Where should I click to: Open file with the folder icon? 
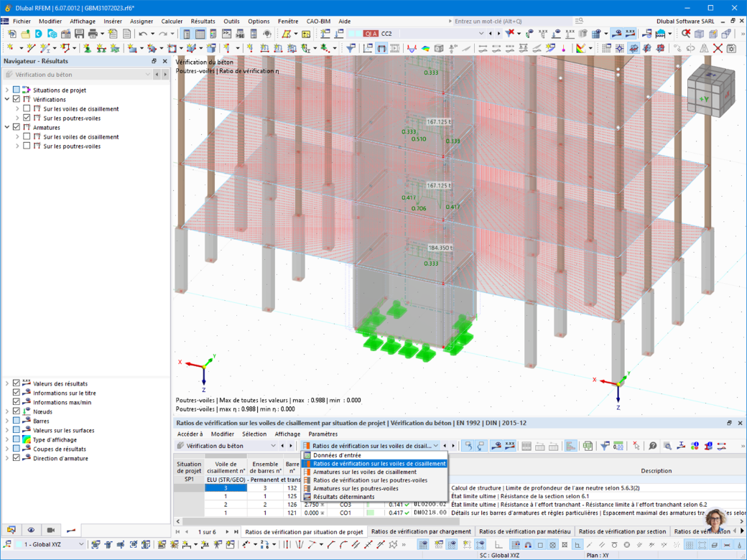[x=25, y=34]
